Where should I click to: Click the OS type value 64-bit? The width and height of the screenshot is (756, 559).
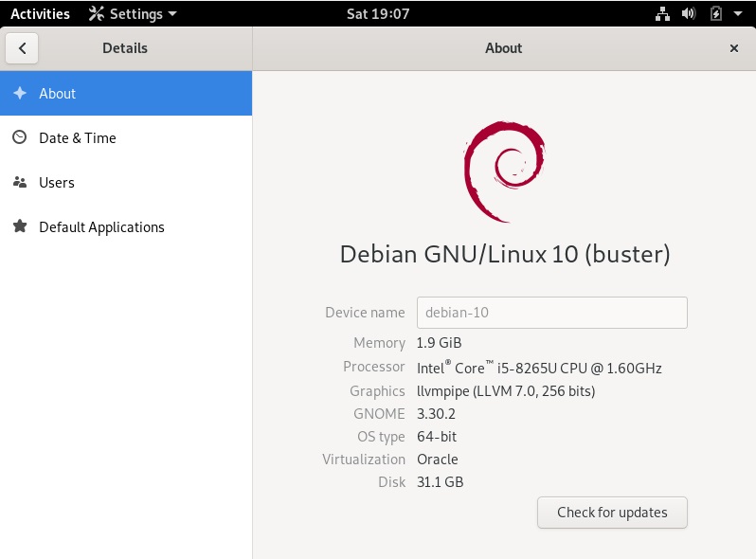click(x=437, y=437)
